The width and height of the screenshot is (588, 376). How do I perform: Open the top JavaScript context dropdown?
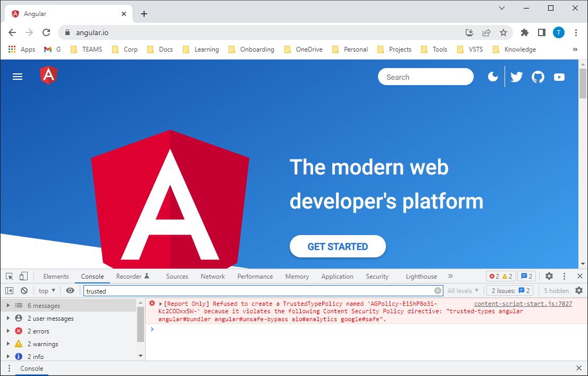(47, 290)
